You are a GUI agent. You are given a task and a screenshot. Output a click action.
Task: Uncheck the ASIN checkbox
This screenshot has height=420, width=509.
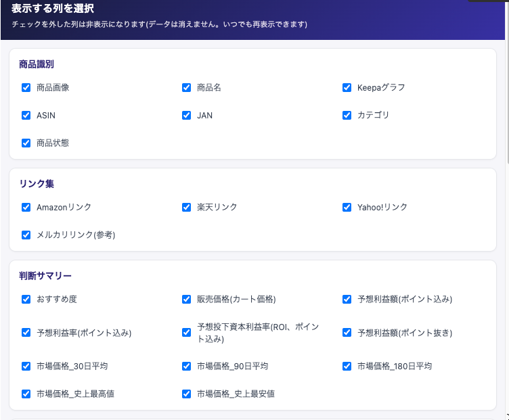click(26, 115)
